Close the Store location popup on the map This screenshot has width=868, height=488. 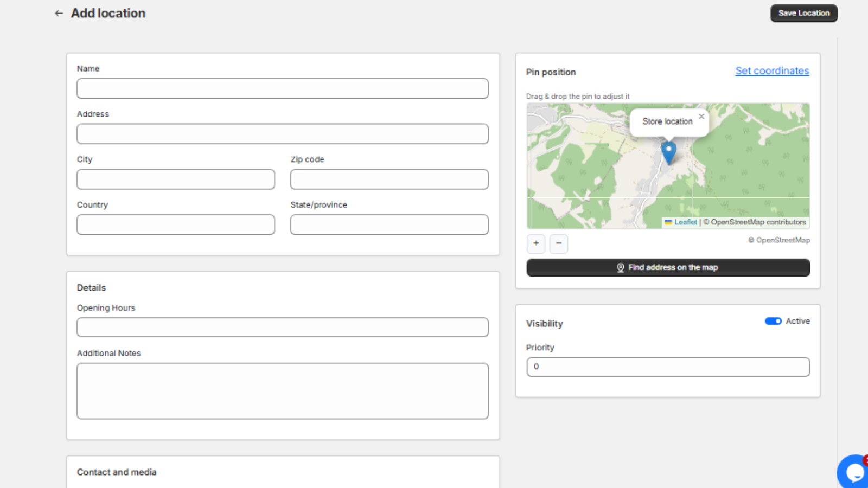(x=701, y=117)
